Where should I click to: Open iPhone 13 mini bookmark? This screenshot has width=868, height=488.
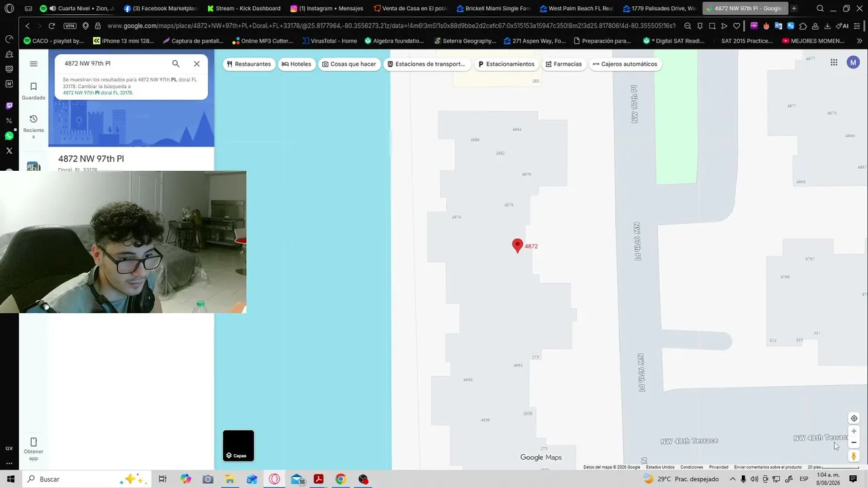coord(123,41)
